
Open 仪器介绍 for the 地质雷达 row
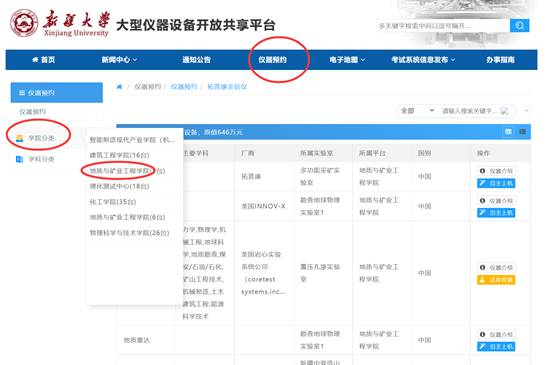(496, 334)
